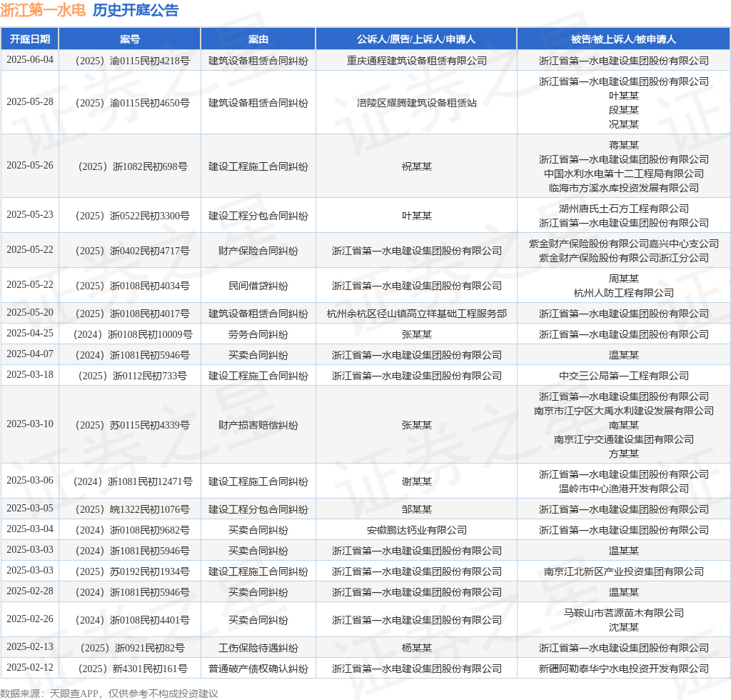
Task: Click the 浙江第一水电 title text
Action: (43, 10)
